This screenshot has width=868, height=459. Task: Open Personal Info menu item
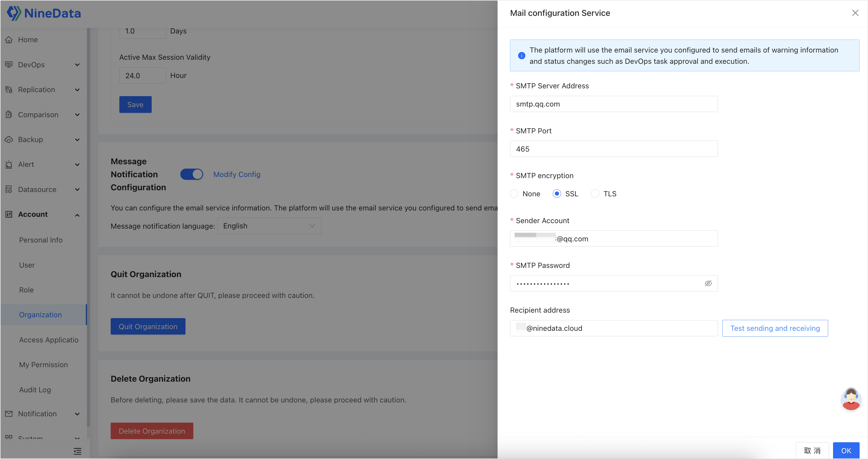point(41,240)
